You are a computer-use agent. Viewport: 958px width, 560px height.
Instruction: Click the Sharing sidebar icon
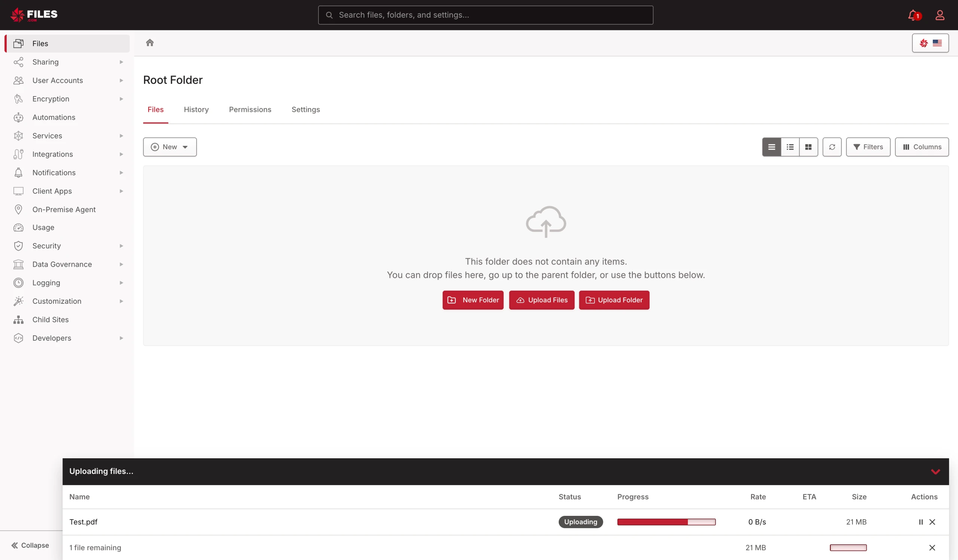(18, 62)
